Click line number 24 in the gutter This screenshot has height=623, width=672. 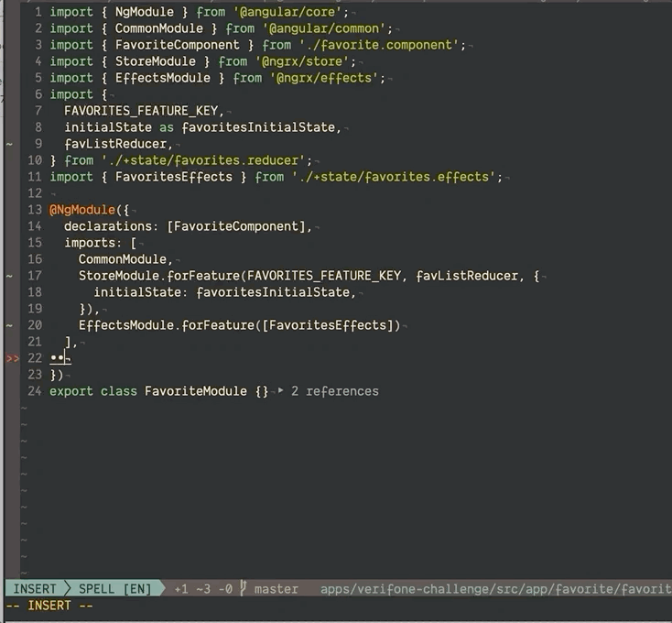(x=35, y=391)
